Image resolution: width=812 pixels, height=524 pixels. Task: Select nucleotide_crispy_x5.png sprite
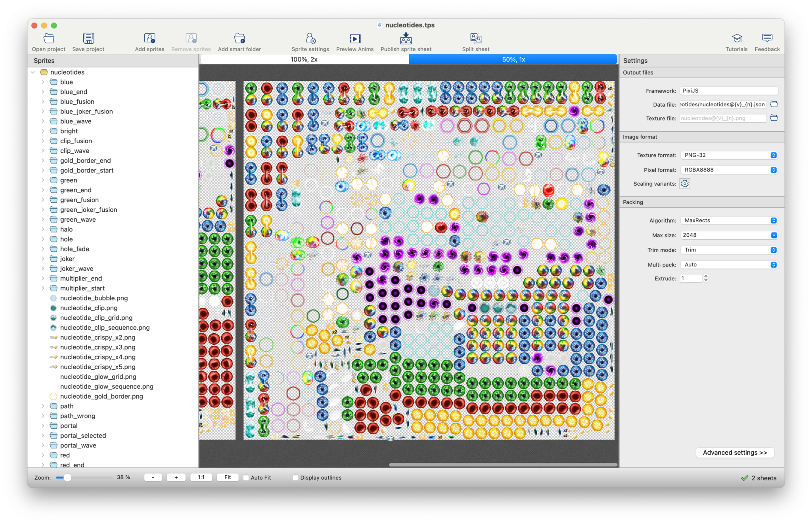(x=98, y=367)
